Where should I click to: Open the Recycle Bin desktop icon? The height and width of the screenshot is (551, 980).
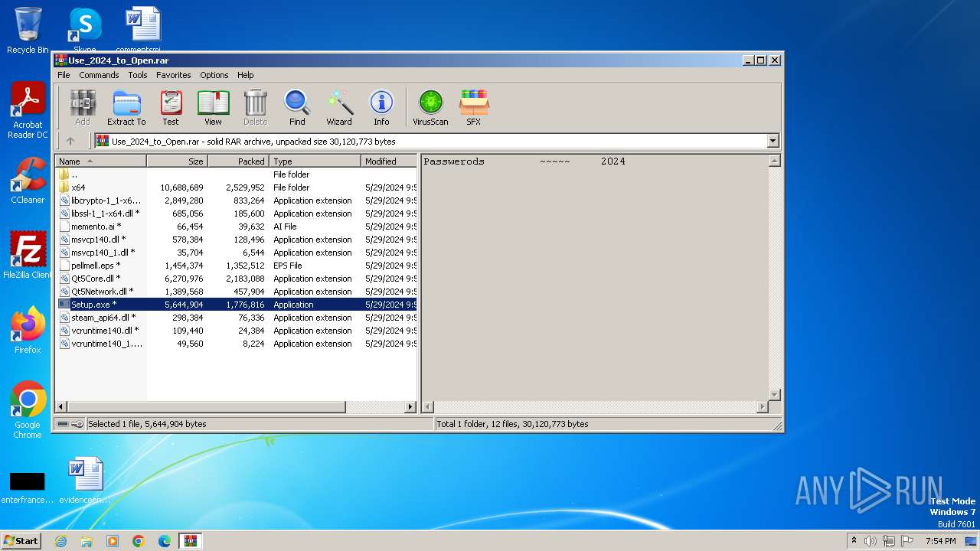[28, 31]
